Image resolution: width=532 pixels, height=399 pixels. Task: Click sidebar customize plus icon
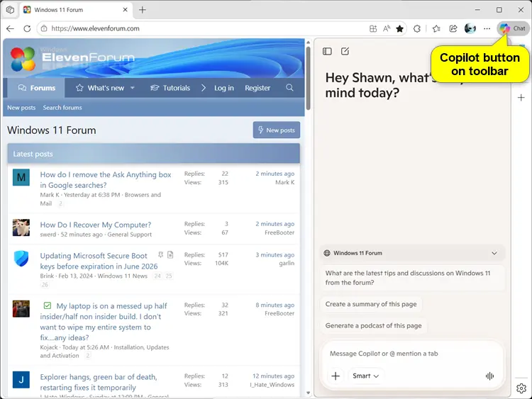[521, 98]
